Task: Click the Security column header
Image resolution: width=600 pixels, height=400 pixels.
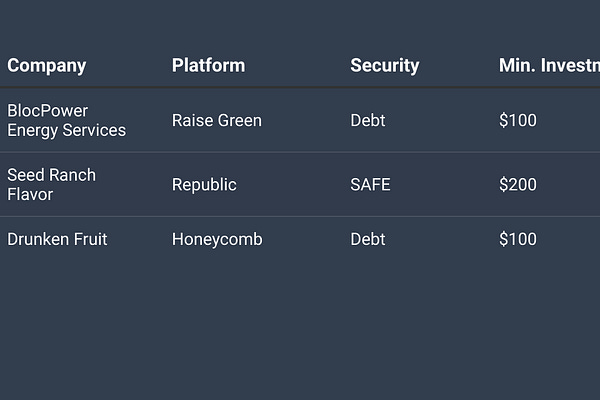Action: tap(385, 66)
